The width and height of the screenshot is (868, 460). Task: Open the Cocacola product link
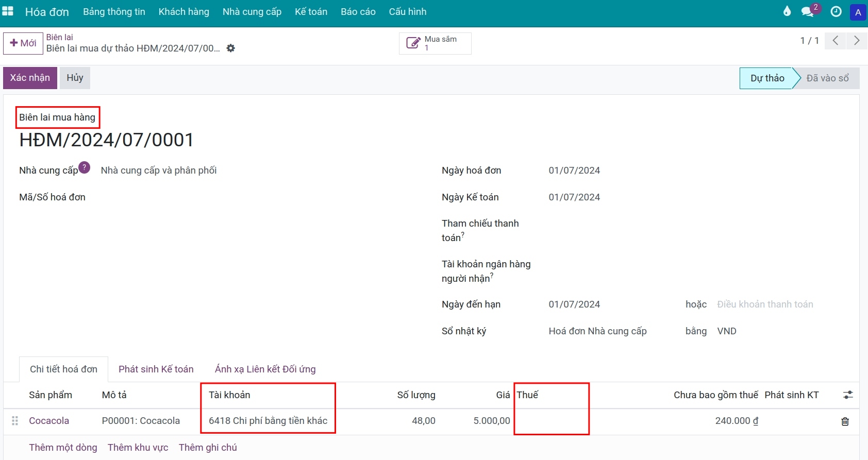(49, 421)
